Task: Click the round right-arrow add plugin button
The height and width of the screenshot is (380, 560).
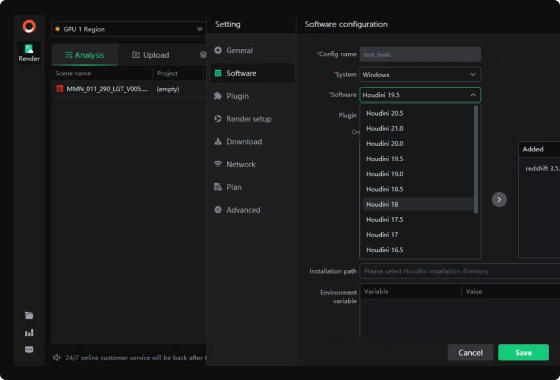Action: [x=499, y=199]
